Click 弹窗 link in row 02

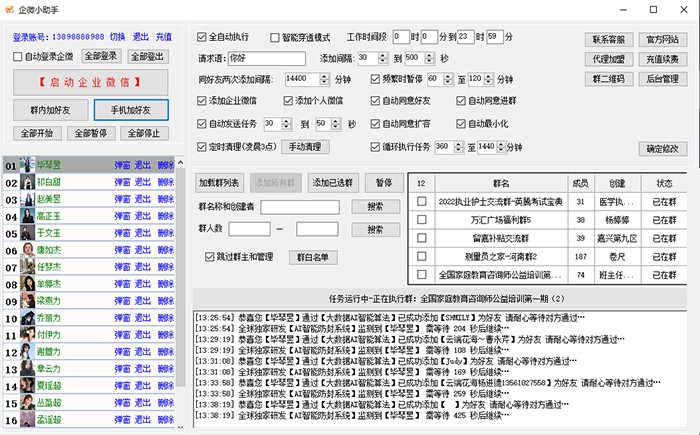122,182
